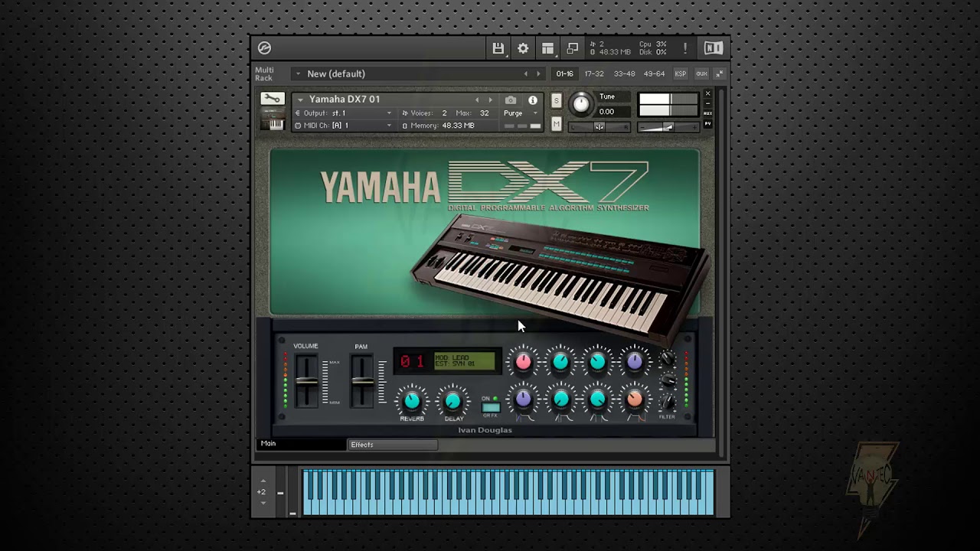Click the Tune knob
980x551 pixels.
[x=581, y=103]
